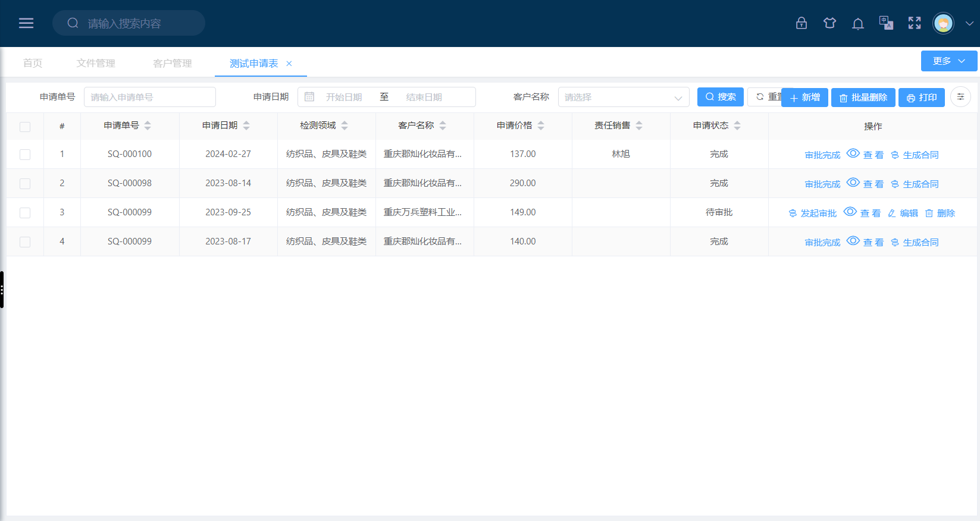View row SQ-000098 via eye icon

[x=853, y=183]
